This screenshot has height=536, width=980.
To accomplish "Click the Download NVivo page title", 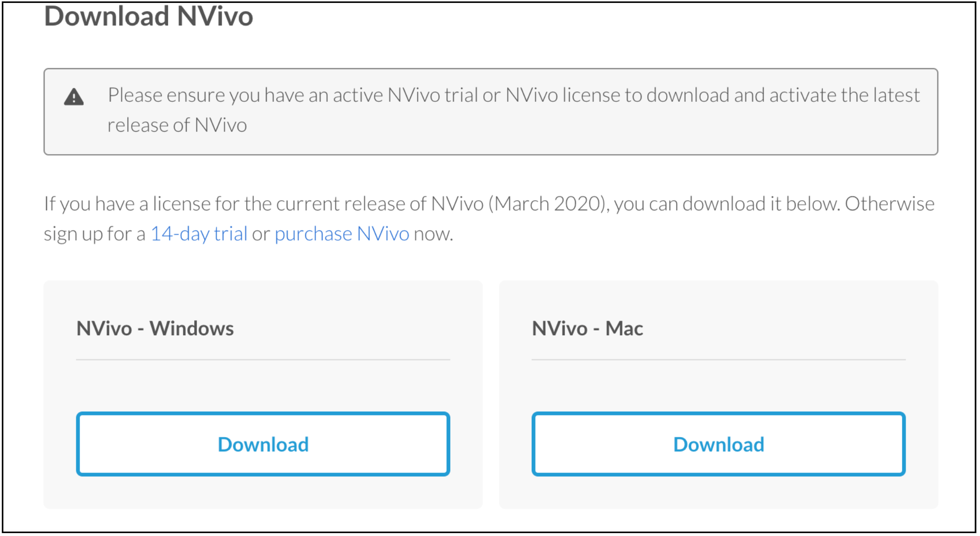I will (x=149, y=16).
